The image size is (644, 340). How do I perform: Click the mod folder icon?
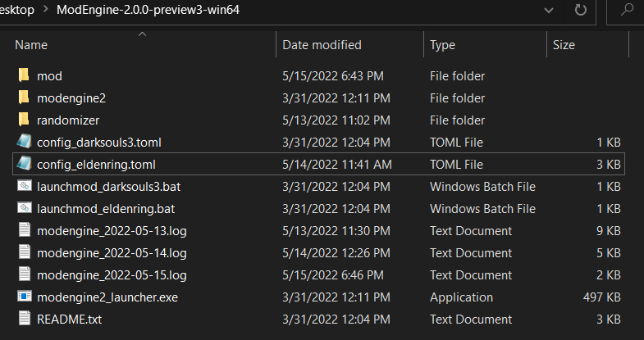tap(24, 76)
